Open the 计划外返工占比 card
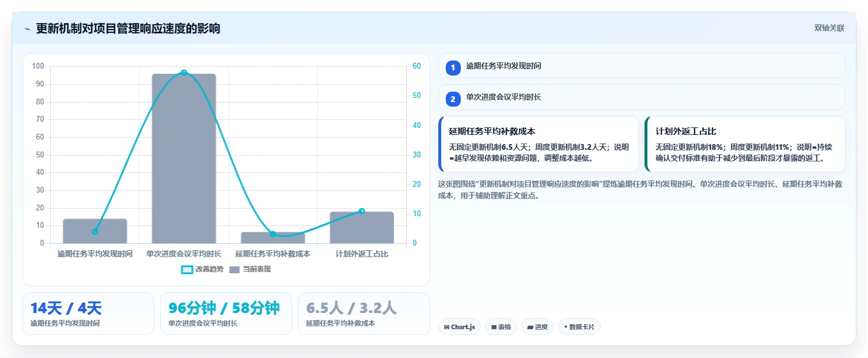Screen dimensions: 868x358 [x=745, y=144]
